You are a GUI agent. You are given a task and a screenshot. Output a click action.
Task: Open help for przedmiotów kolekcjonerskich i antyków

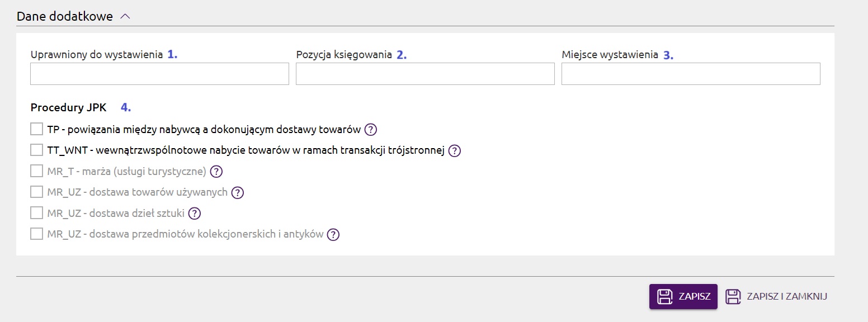coord(333,234)
